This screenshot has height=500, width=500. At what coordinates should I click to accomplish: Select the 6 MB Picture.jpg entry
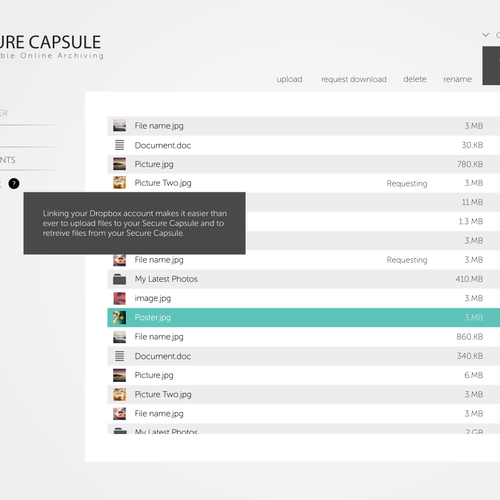click(x=304, y=375)
